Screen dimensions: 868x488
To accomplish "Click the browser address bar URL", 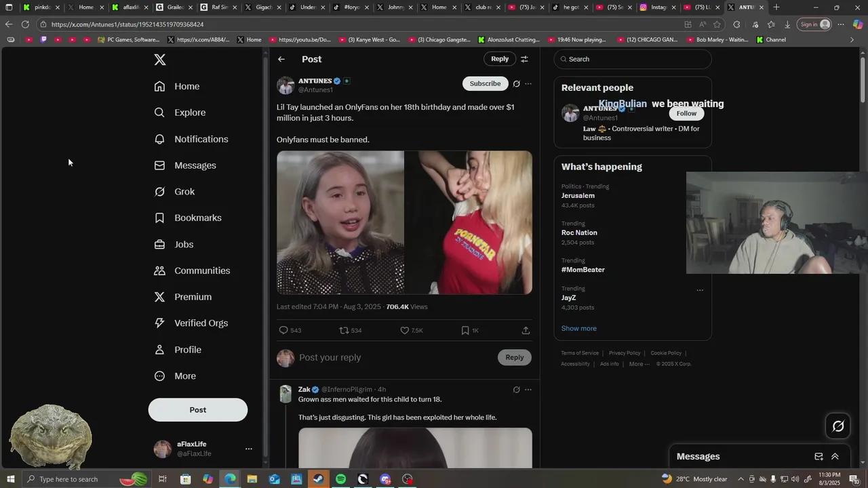I will coord(127,24).
